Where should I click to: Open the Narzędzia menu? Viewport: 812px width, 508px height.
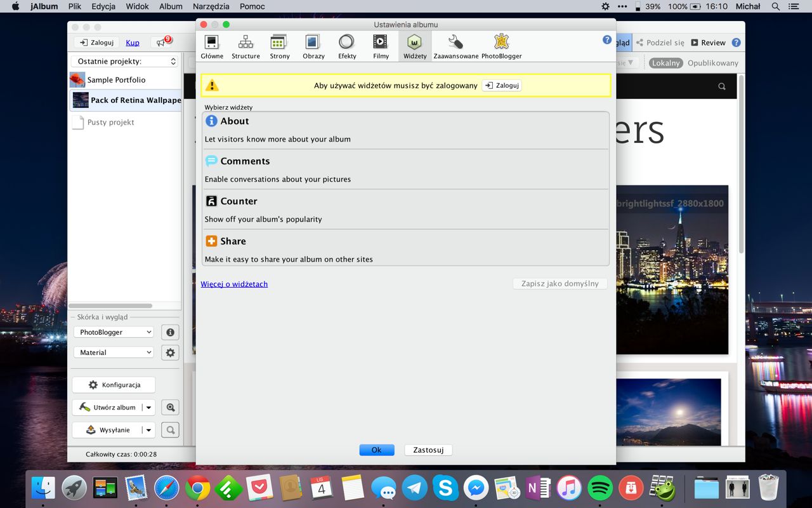[211, 6]
